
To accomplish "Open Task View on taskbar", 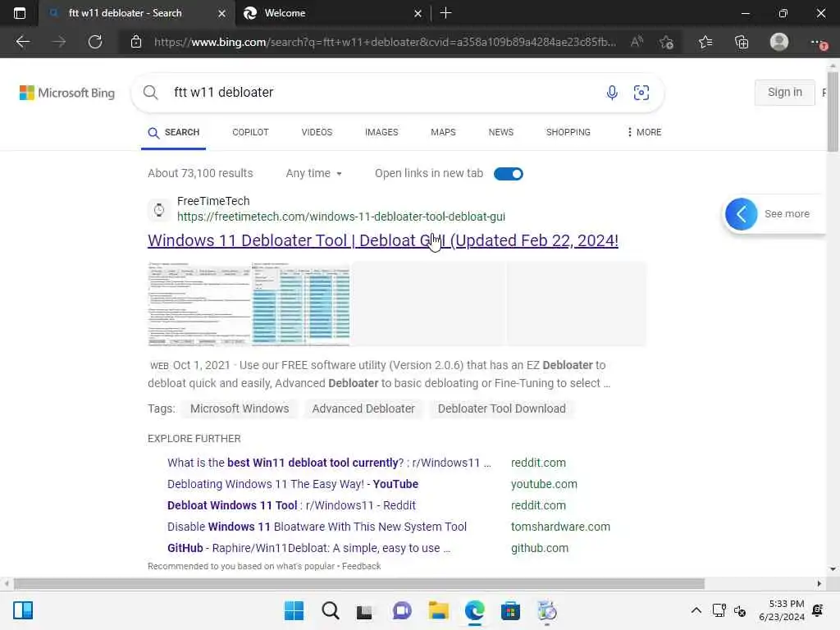I will click(364, 611).
